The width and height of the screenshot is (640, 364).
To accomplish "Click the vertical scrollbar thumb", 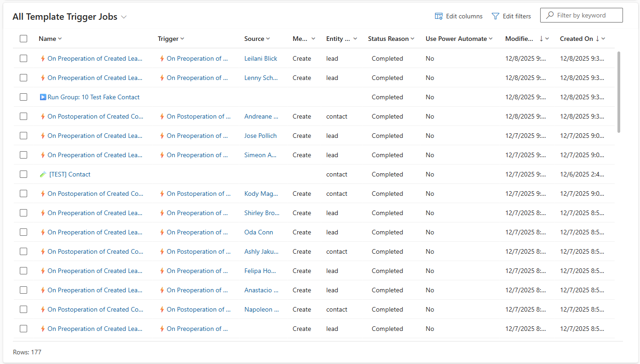I will pyautogui.click(x=619, y=92).
